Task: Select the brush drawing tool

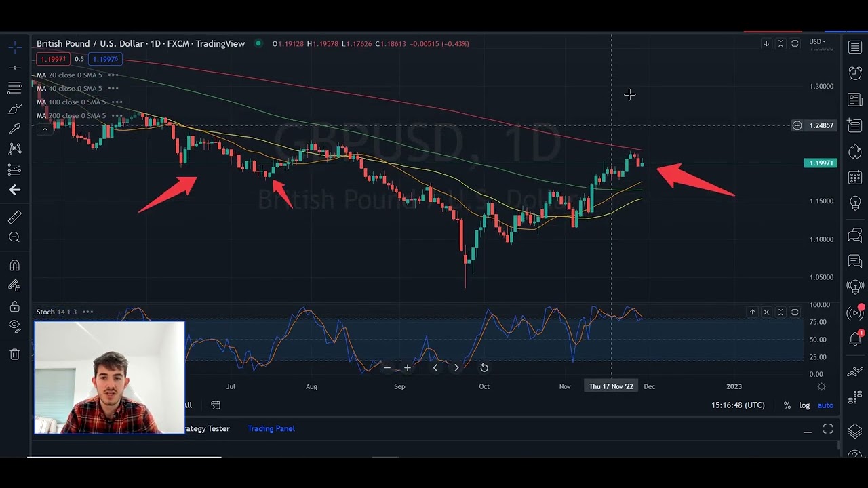Action: pos(14,108)
